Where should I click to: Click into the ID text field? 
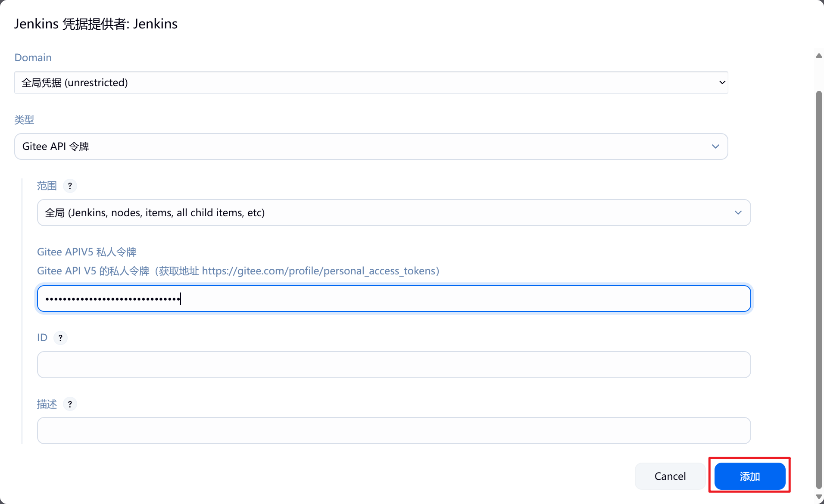(394, 365)
